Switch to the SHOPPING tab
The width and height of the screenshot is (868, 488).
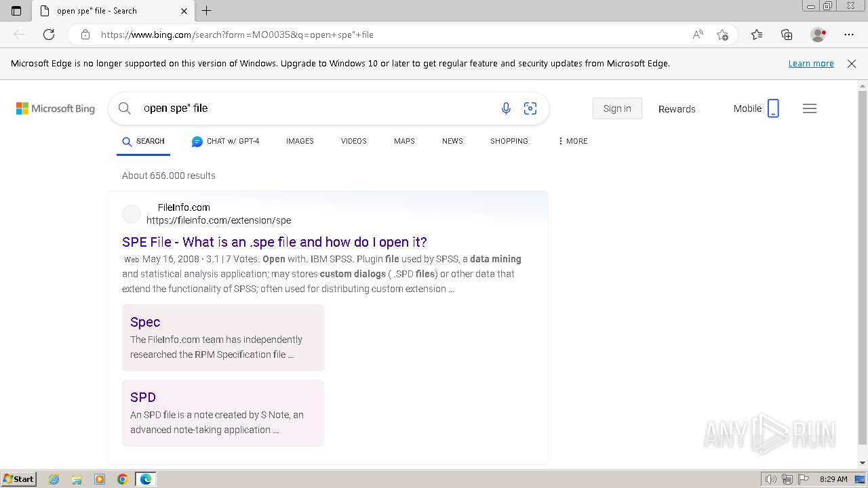pyautogui.click(x=509, y=141)
